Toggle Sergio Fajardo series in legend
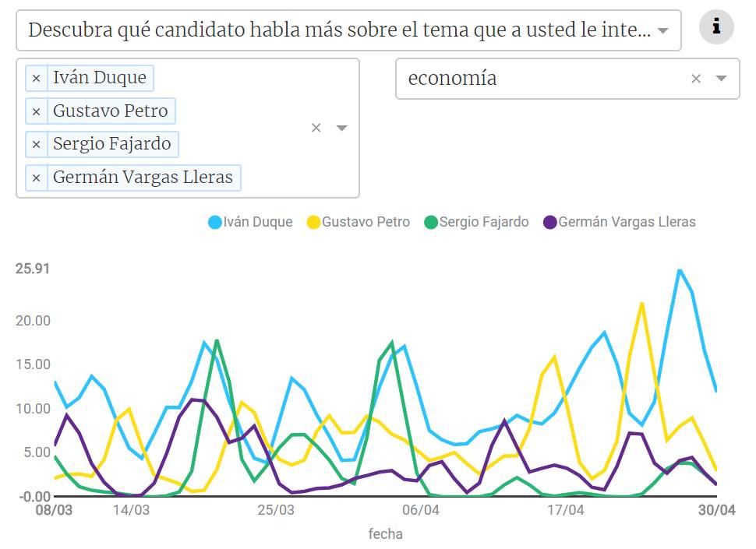The width and height of the screenshot is (756, 549). (x=483, y=222)
